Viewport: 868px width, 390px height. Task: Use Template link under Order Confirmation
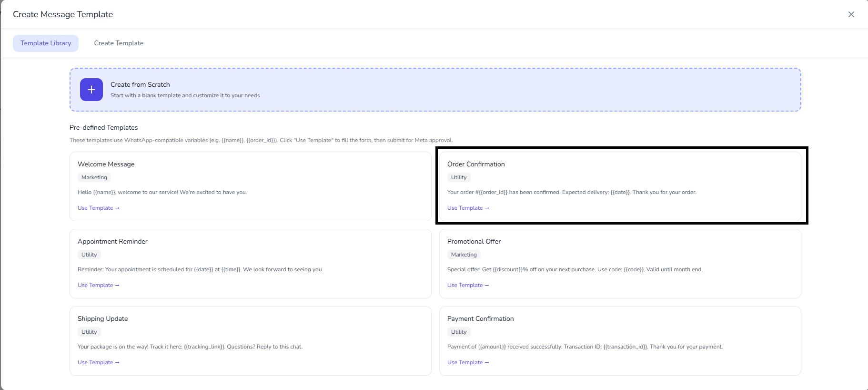[x=468, y=208]
